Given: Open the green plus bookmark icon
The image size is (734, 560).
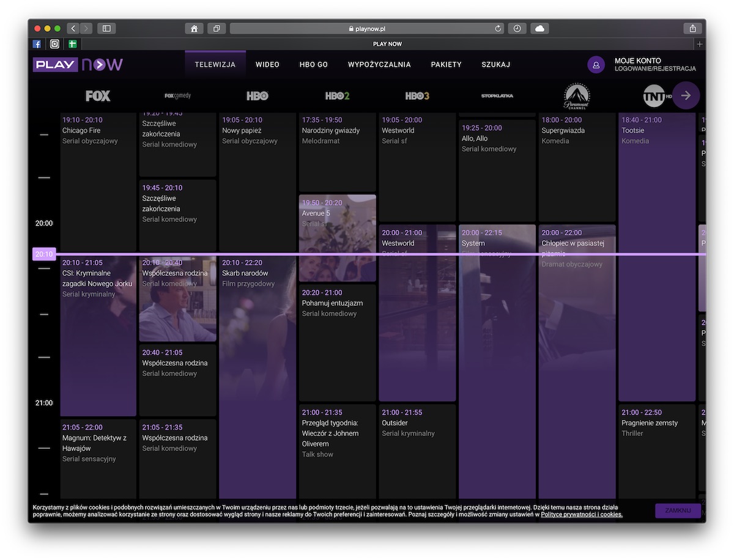Looking at the screenshot, I should (72, 44).
